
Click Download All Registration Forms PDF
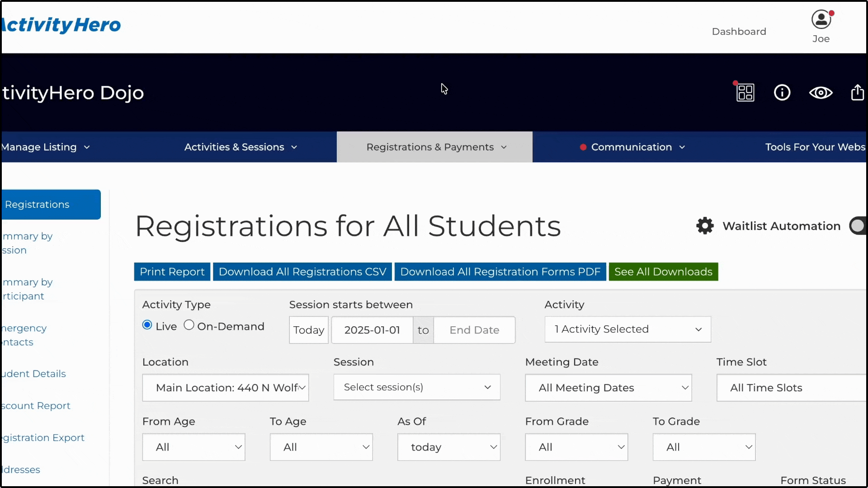tap(500, 272)
